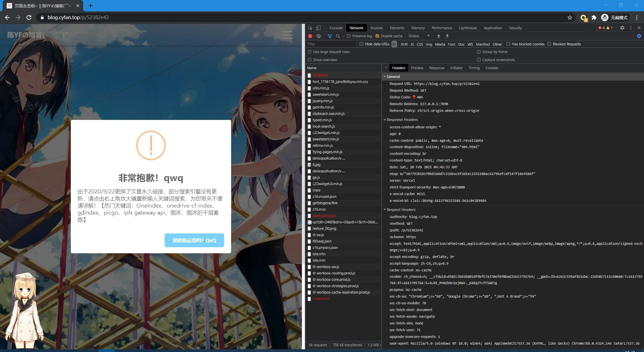The width and height of the screenshot is (644, 352).
Task: Enable Use large request rows checkbox
Action: click(310, 52)
